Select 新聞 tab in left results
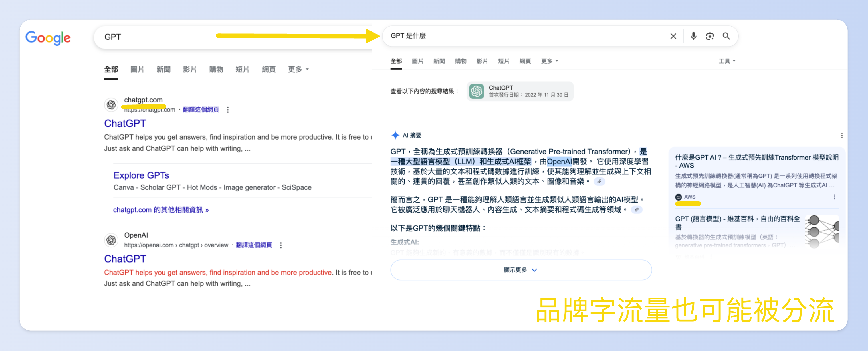Viewport: 868px width, 351px height. coord(163,70)
